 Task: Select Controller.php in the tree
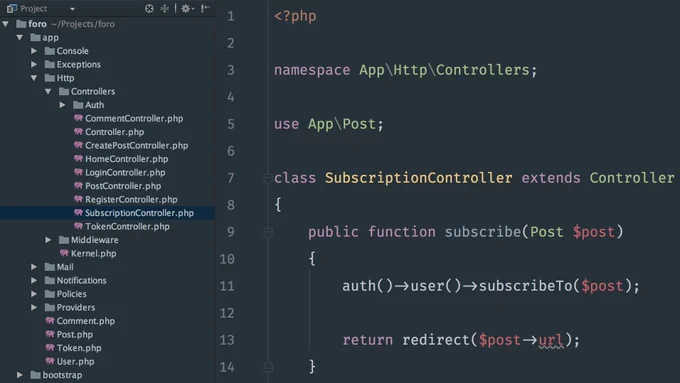(114, 132)
